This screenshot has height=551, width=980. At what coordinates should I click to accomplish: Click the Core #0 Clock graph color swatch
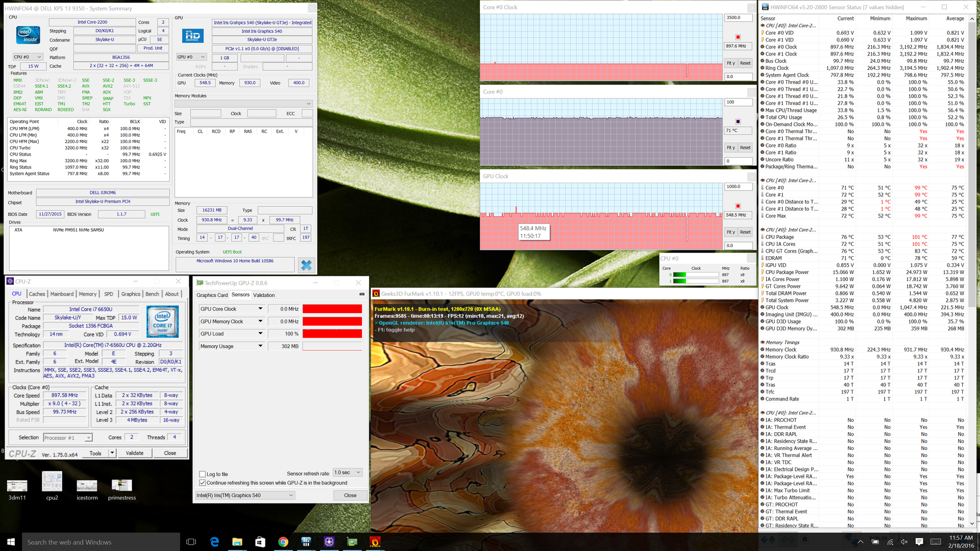738,37
